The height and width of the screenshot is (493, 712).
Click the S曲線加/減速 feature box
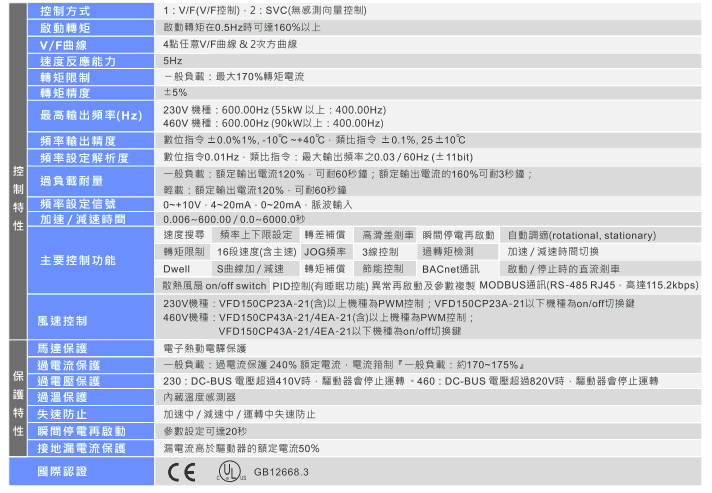click(x=250, y=269)
